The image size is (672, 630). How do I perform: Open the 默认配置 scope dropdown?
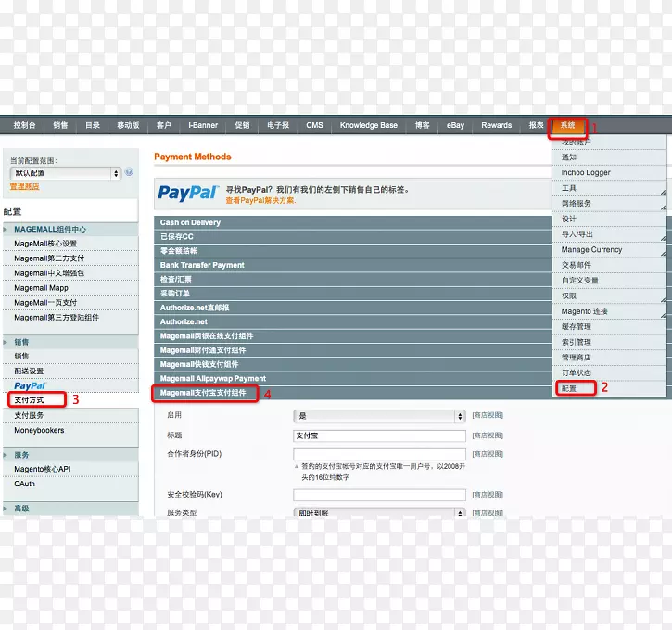(65, 173)
